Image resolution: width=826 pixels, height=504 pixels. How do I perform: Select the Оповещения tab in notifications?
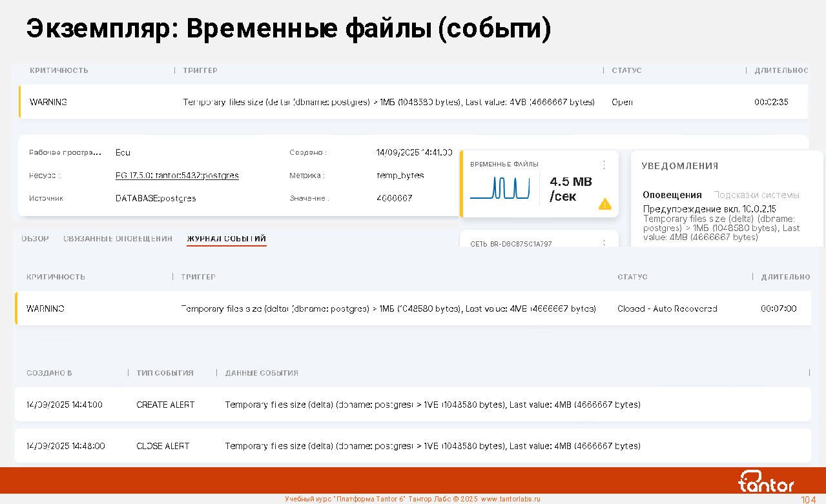click(x=672, y=195)
